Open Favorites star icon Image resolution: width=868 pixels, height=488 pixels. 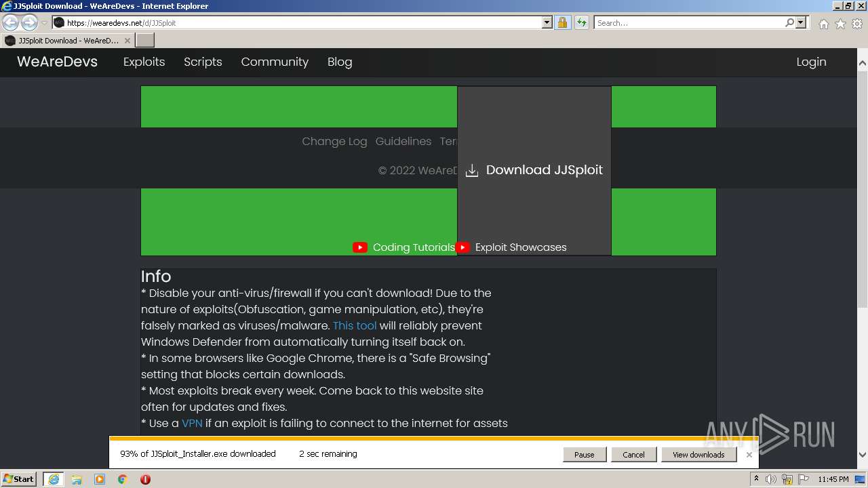(840, 24)
